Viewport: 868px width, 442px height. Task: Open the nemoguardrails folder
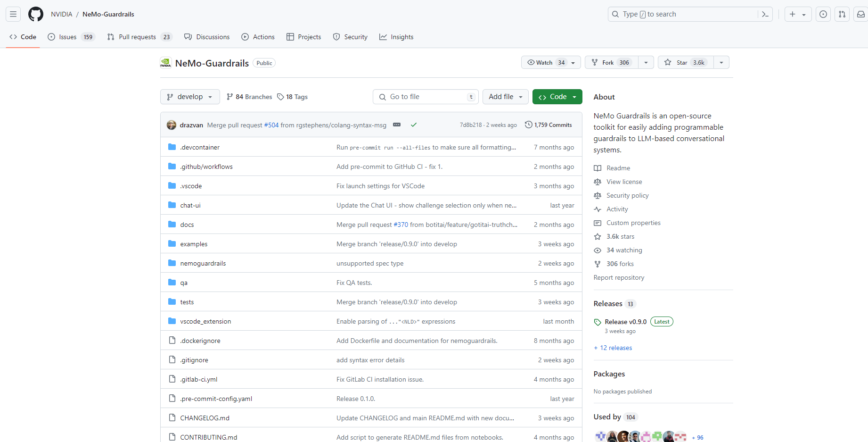203,263
